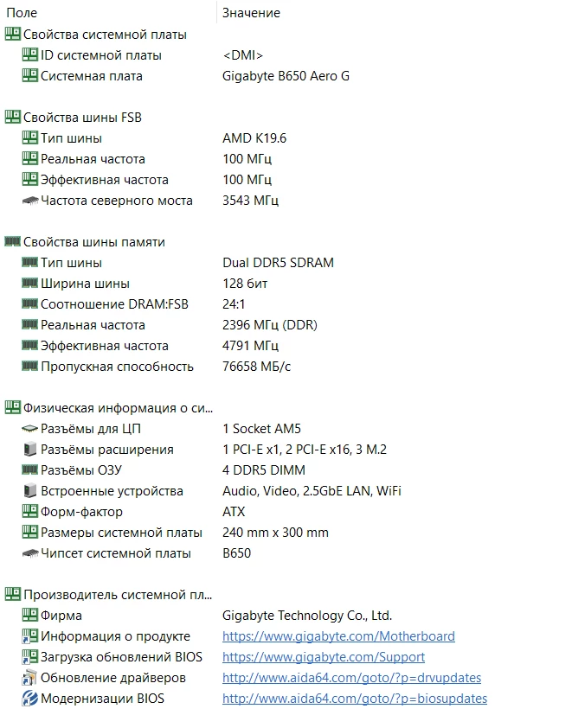Click the icon next to Обновление драйверов
Screen dimensions: 572x728
coord(29,678)
